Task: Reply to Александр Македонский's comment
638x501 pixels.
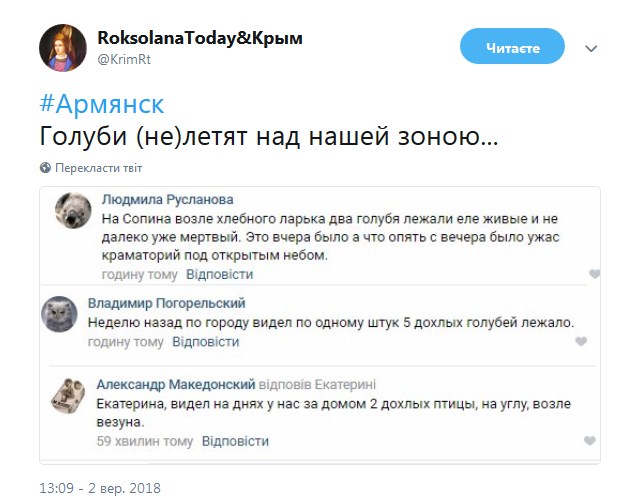Action: coord(235,440)
